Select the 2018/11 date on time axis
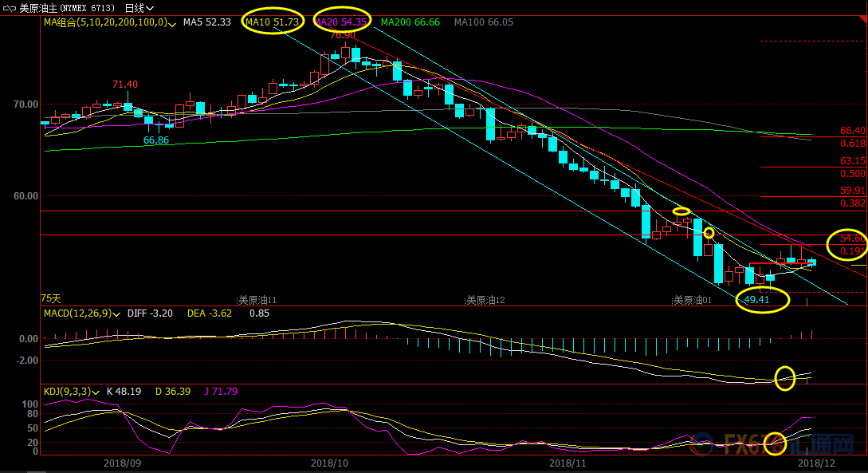The height and width of the screenshot is (473, 868). pos(567,462)
